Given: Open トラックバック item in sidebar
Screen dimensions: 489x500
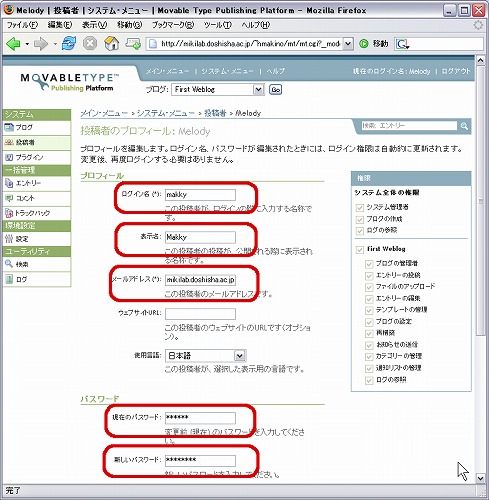Looking at the screenshot, I should (x=37, y=213).
